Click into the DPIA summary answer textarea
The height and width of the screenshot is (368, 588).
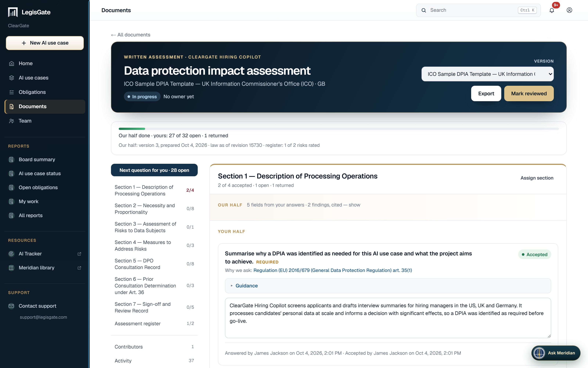coord(388,318)
